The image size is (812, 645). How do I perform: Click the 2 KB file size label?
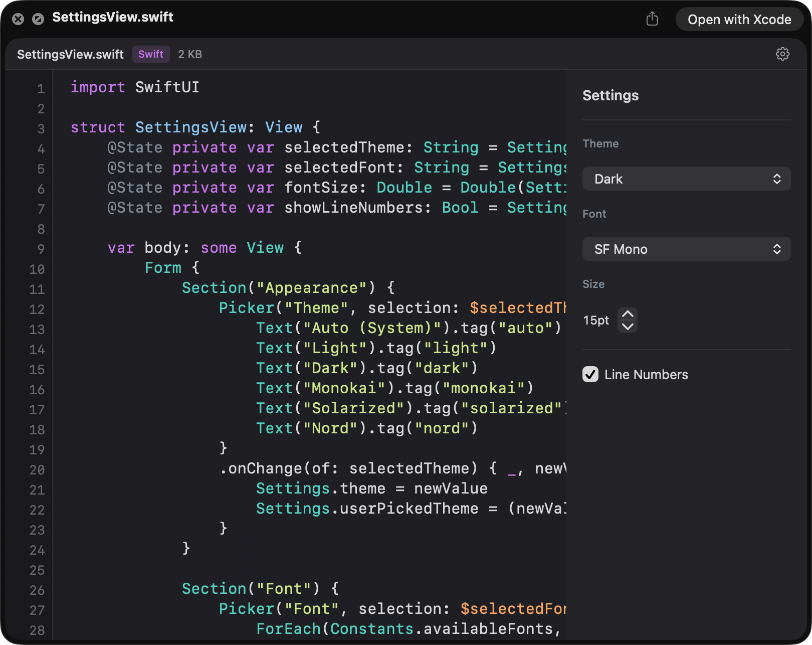coord(190,54)
